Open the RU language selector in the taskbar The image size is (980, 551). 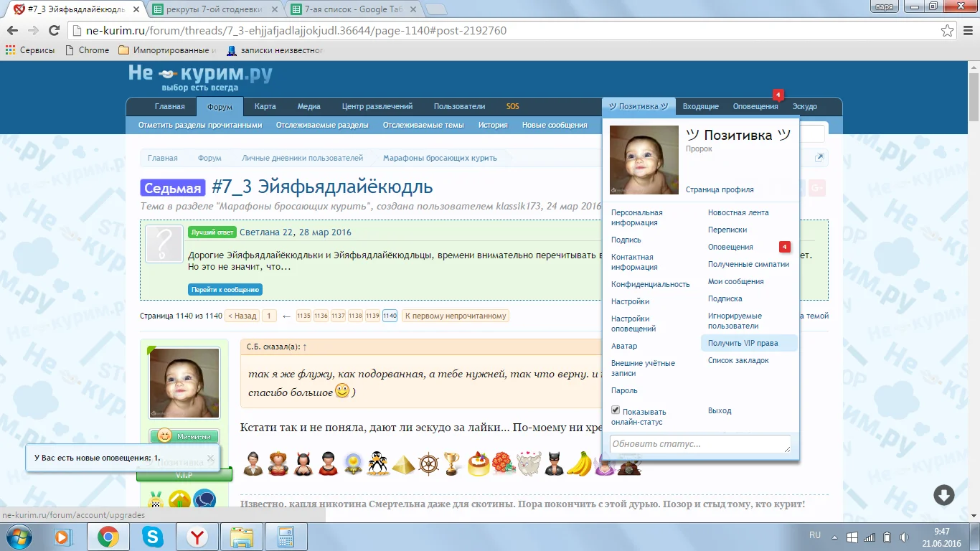tap(815, 535)
